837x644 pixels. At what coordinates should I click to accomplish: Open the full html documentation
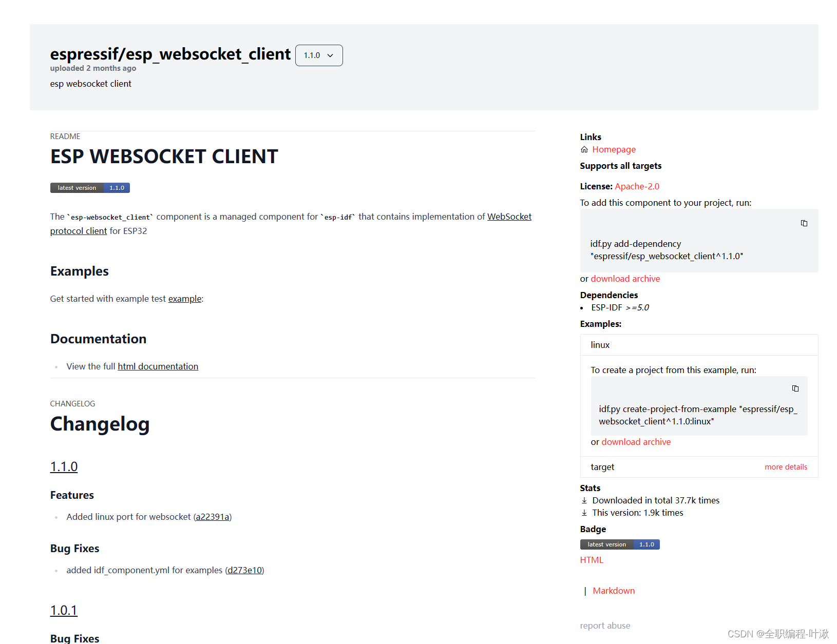(x=158, y=366)
